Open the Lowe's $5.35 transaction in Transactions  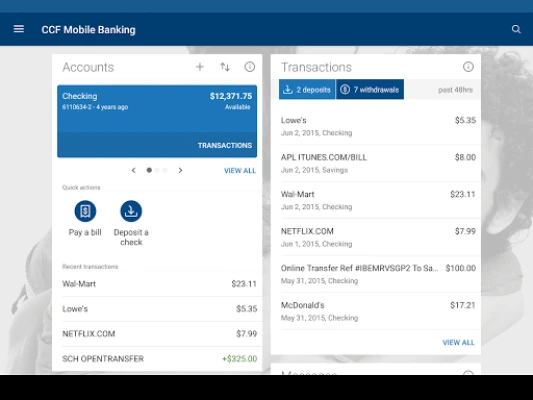[378, 126]
